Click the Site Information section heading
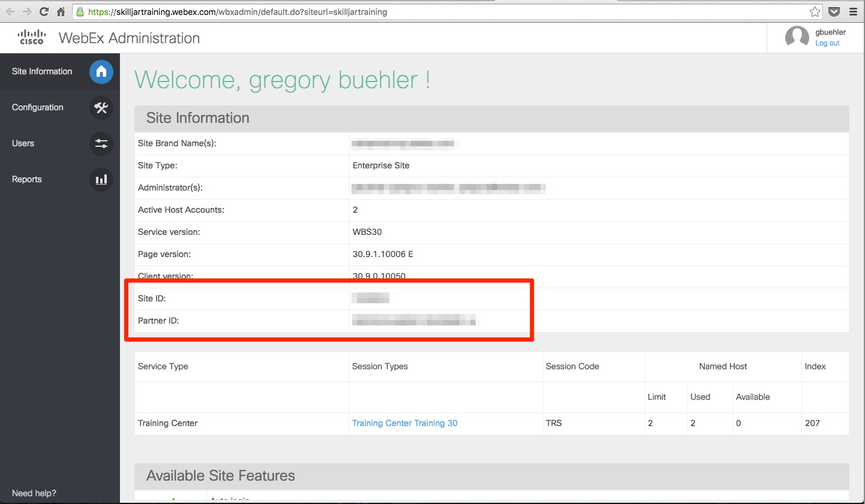 click(198, 118)
